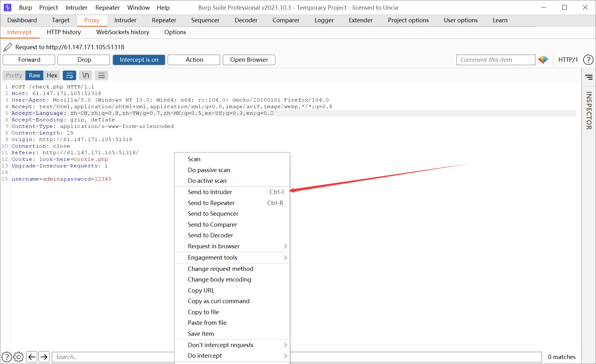Open the Logger tab
The height and width of the screenshot is (364, 596).
pos(324,20)
